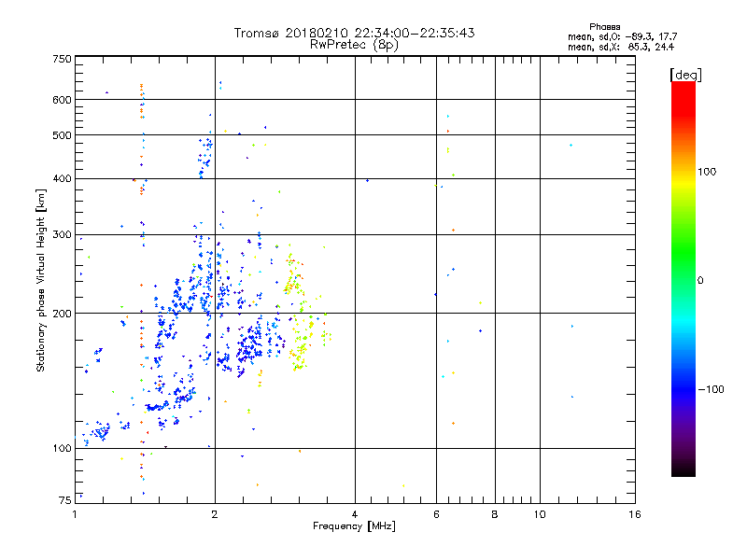Click the y-axis tick label '600'
Viewport: 747px width, 560px height.
click(63, 100)
